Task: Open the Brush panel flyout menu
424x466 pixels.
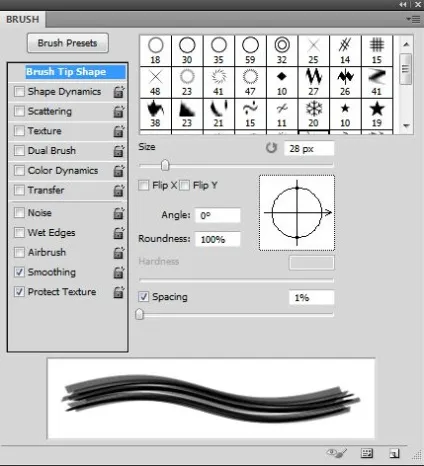Action: pyautogui.click(x=414, y=19)
